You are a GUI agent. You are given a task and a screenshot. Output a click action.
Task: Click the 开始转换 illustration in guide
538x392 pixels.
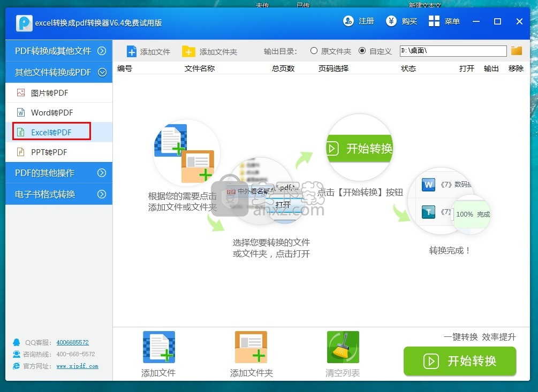point(360,148)
